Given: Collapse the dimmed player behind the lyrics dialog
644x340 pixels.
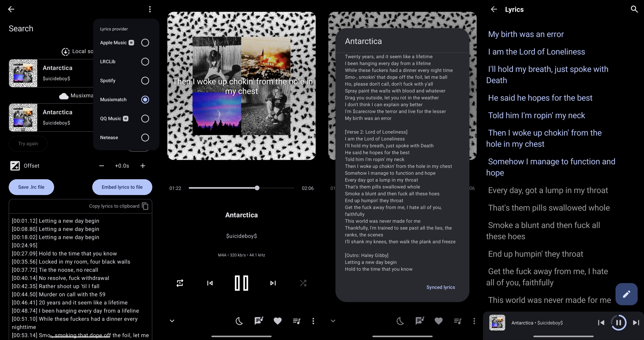Looking at the screenshot, I should tap(333, 321).
